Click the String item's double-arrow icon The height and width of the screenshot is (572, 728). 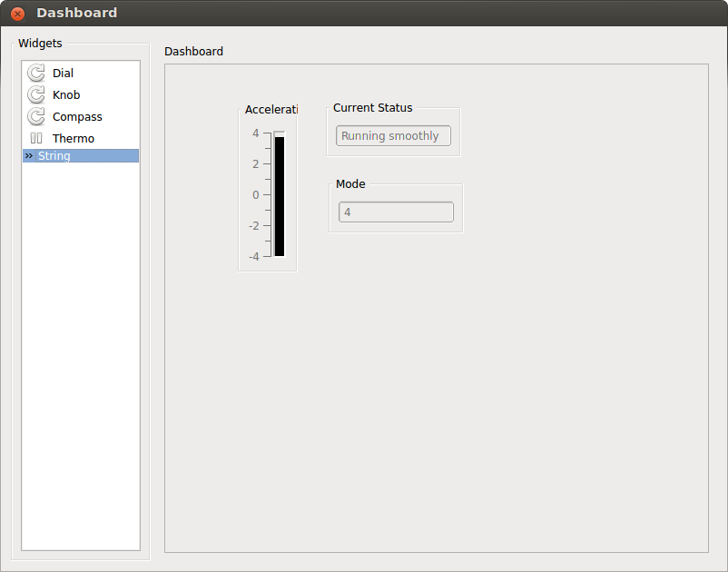[29, 155]
